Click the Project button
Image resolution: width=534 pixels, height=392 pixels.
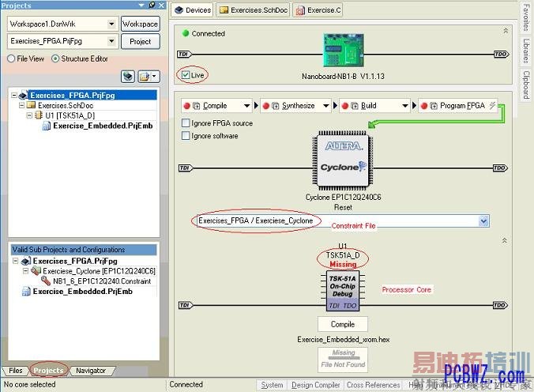pos(141,42)
